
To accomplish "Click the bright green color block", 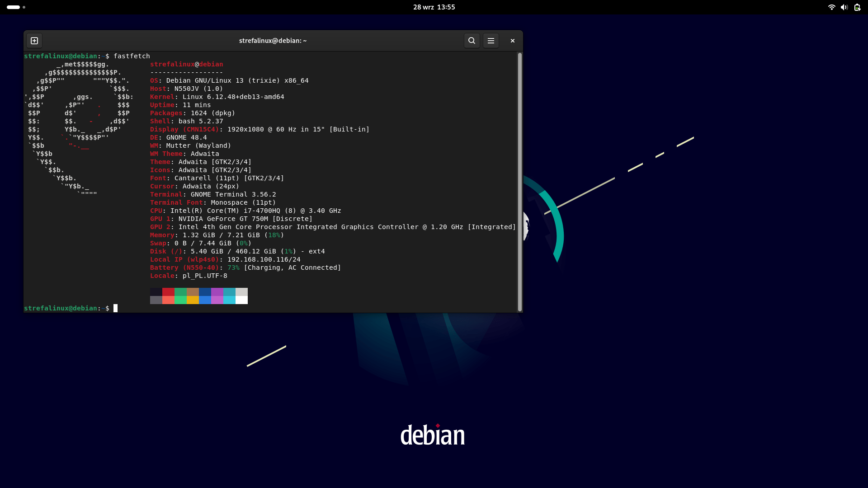I will tap(180, 300).
